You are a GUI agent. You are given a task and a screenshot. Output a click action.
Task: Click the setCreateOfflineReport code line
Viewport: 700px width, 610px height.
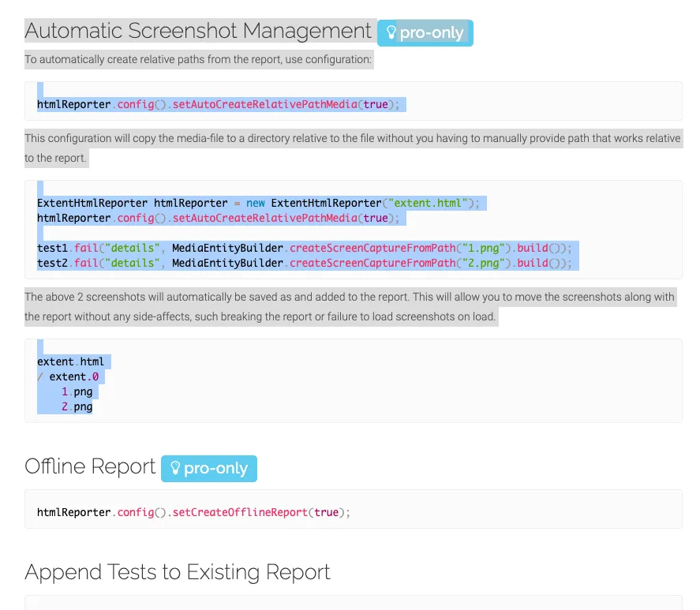pos(193,512)
